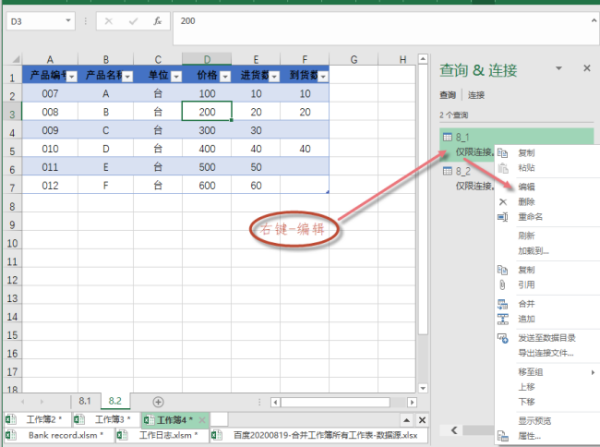The width and height of the screenshot is (600, 447).
Task: Click 合并 (Merge) in the context menu
Action: [527, 303]
